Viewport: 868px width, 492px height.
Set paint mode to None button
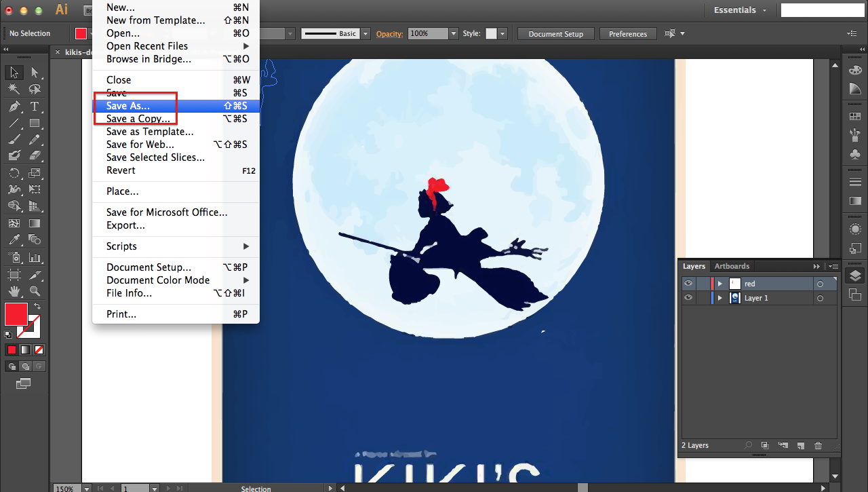(x=39, y=349)
